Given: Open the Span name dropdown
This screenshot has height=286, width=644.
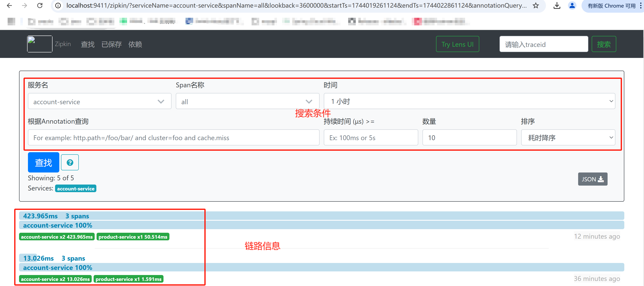Looking at the screenshot, I should (x=247, y=101).
